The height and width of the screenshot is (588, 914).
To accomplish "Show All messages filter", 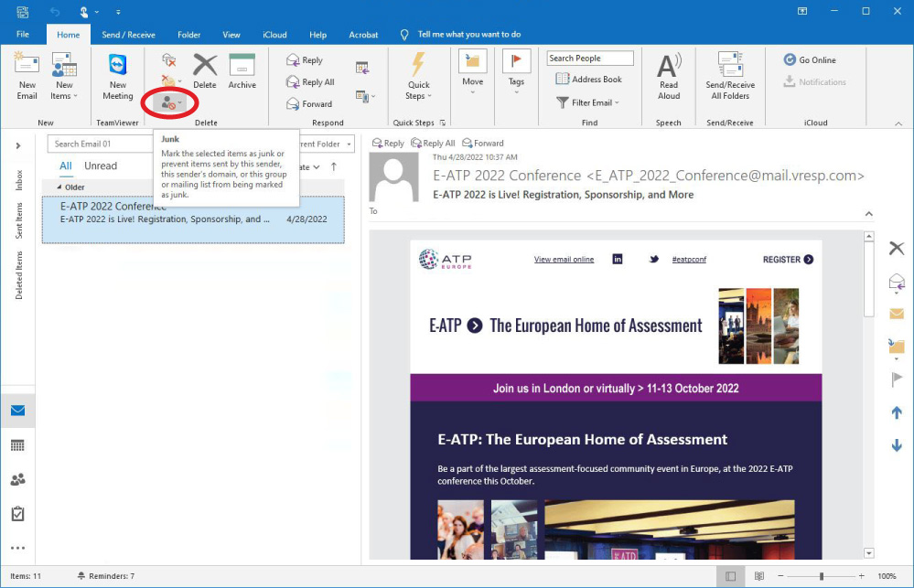I will point(66,166).
